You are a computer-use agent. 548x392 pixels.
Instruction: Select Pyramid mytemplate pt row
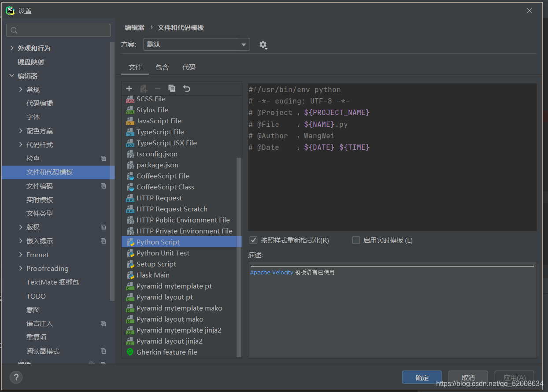[181, 286]
